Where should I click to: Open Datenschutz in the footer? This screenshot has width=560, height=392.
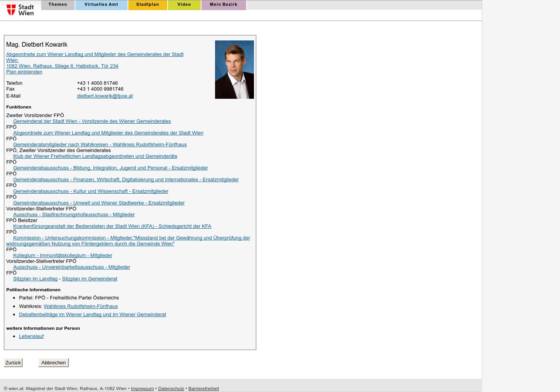(x=171, y=388)
